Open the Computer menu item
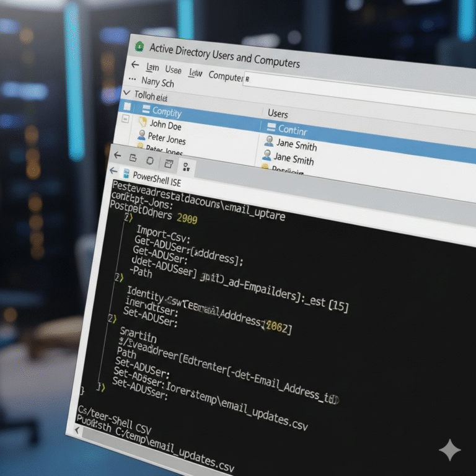 click(226, 76)
